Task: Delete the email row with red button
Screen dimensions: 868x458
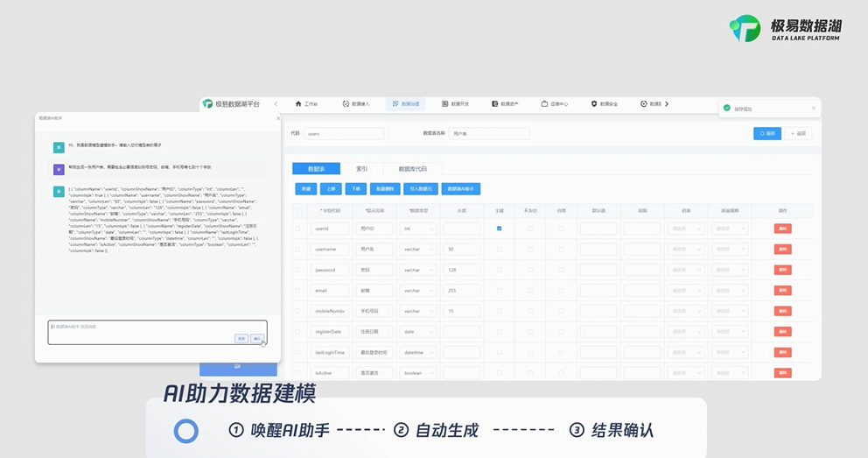Action: pyautogui.click(x=782, y=290)
